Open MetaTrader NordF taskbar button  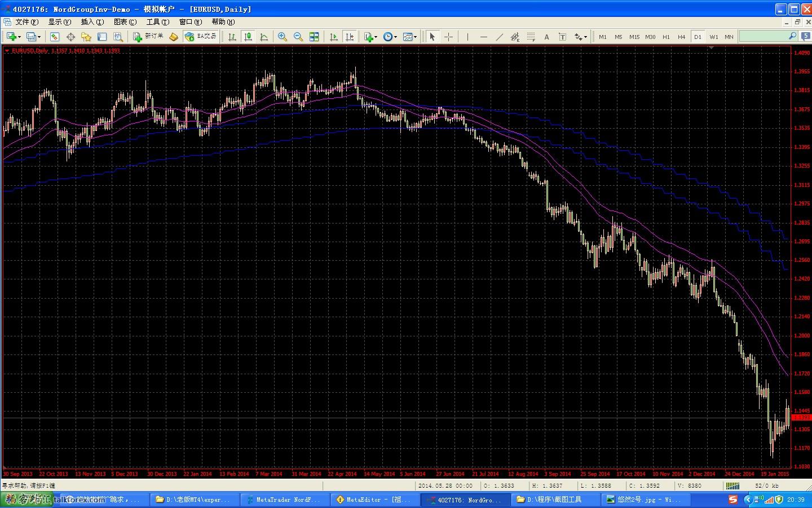click(285, 500)
